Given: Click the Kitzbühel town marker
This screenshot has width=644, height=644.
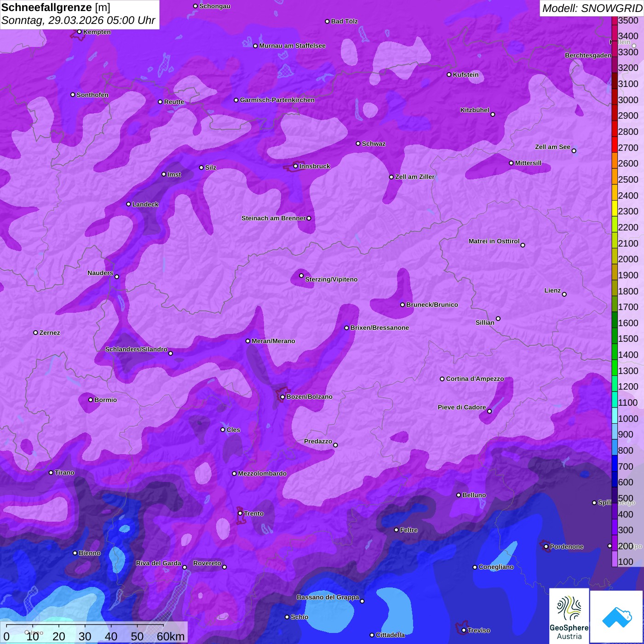Looking at the screenshot, I should 493,114.
